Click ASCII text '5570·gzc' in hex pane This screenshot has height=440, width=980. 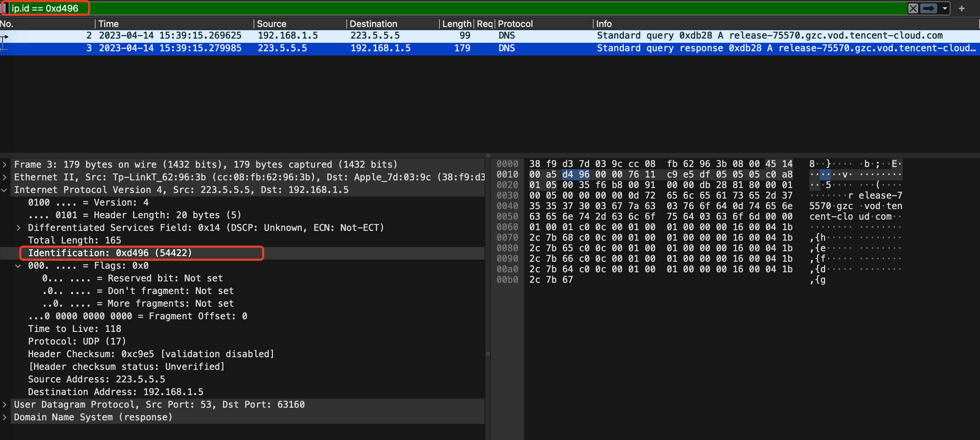pyautogui.click(x=831, y=206)
